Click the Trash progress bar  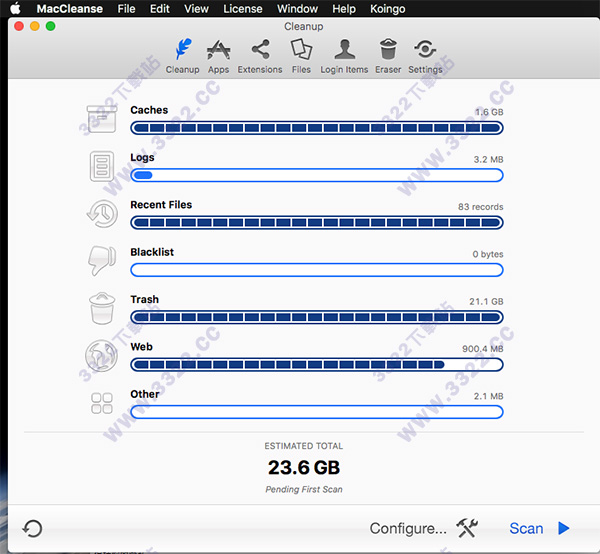click(x=317, y=317)
